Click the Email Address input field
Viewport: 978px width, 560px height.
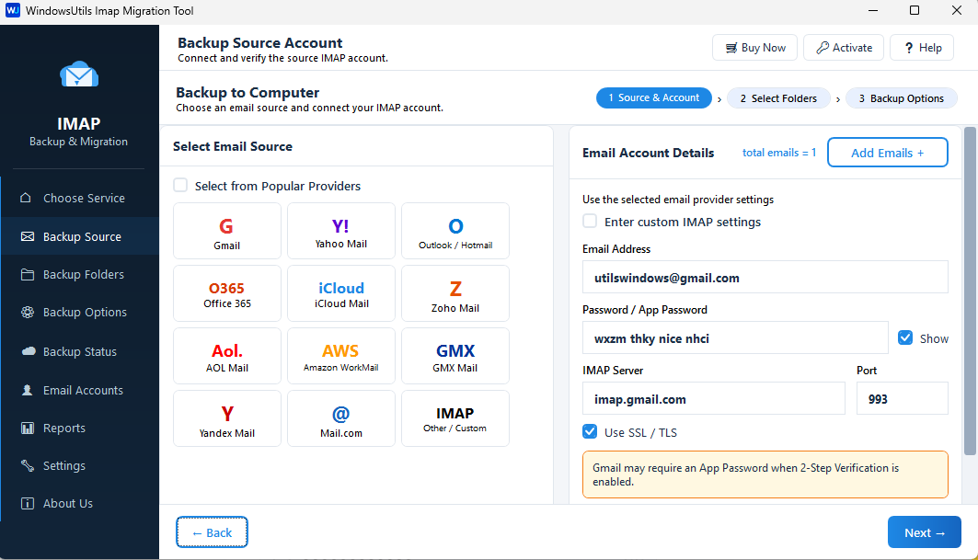(x=765, y=277)
